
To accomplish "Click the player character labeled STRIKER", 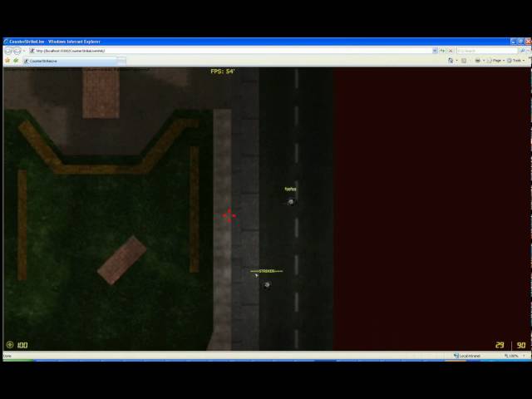I will pyautogui.click(x=267, y=285).
